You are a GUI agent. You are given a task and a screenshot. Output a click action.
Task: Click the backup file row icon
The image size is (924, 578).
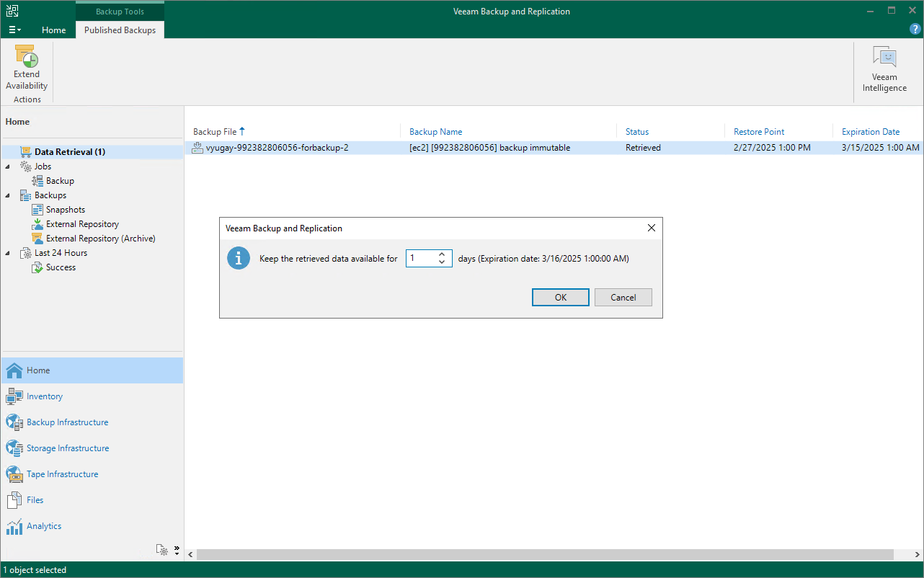(x=197, y=148)
